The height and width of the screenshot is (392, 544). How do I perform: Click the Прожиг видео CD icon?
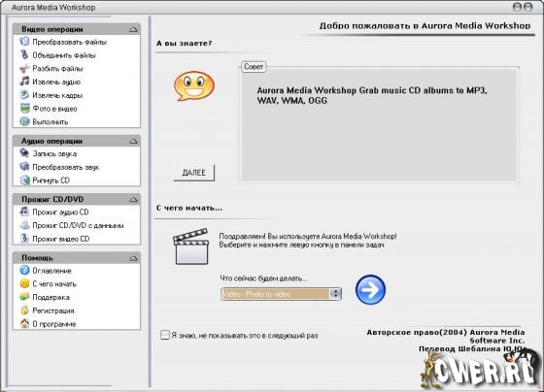click(24, 239)
